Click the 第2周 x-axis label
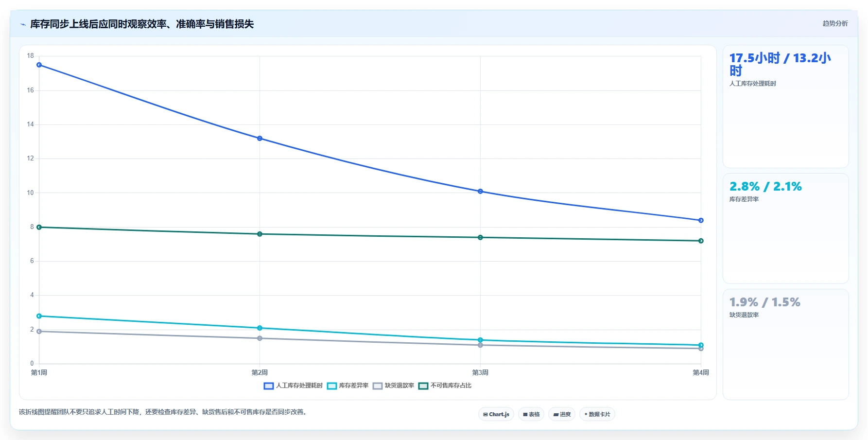868x440 pixels. coord(260,372)
